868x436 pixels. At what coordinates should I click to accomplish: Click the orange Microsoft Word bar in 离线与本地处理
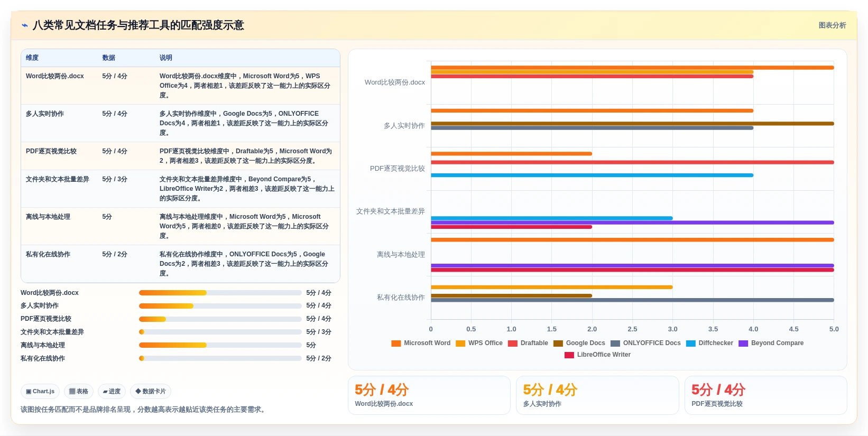(x=632, y=240)
